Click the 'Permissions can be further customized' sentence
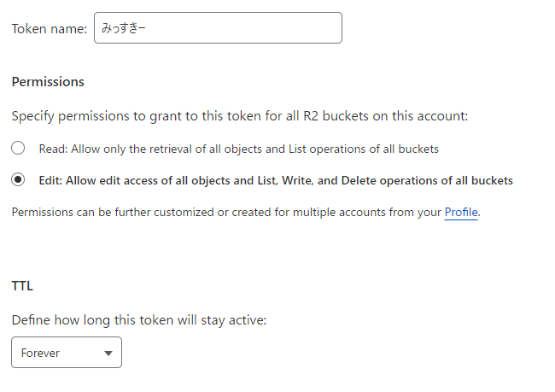Screen dimensions: 555x392 pos(246,212)
